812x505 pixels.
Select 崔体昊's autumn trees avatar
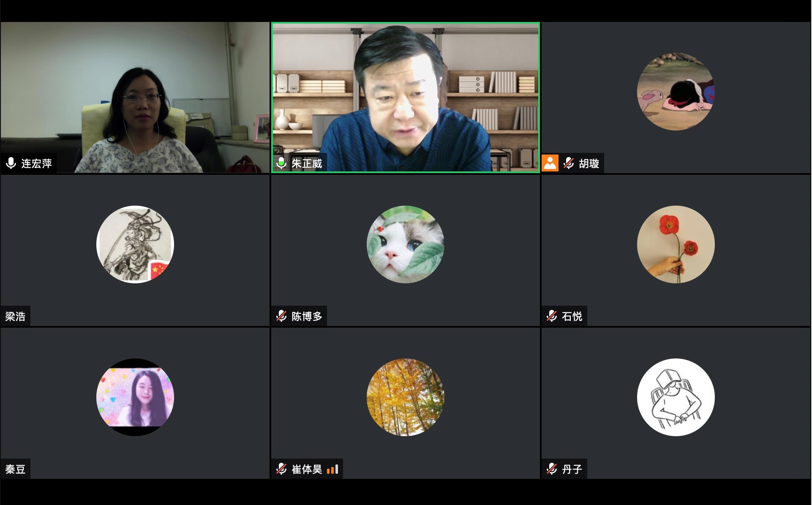pos(406,397)
